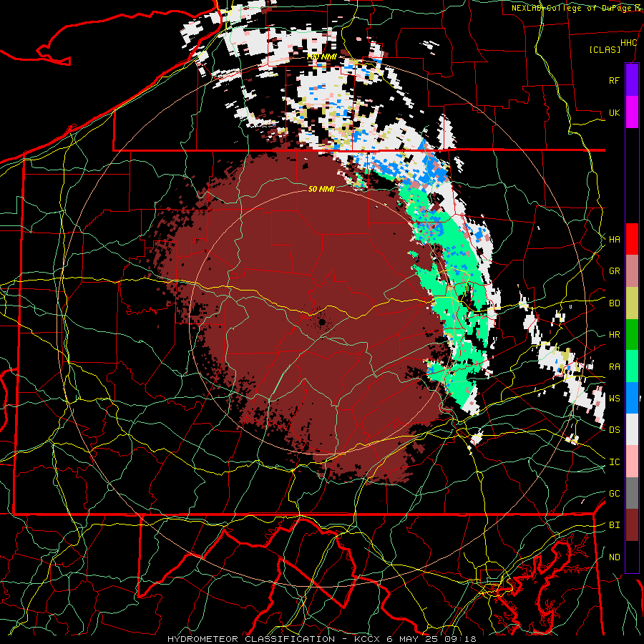Click the DS legend label
Screen dimensions: 644x644
[614, 429]
